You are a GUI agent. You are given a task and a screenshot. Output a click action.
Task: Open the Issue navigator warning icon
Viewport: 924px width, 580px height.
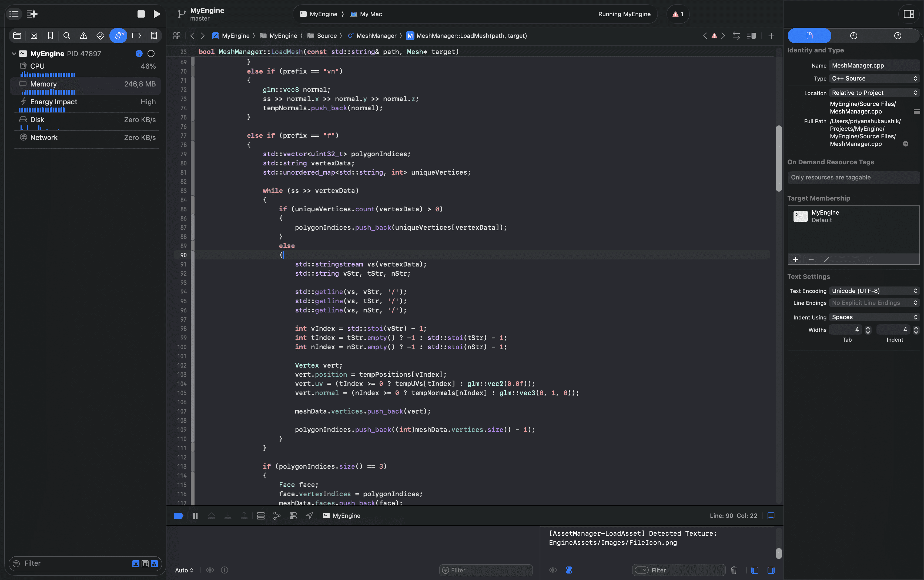click(x=83, y=36)
